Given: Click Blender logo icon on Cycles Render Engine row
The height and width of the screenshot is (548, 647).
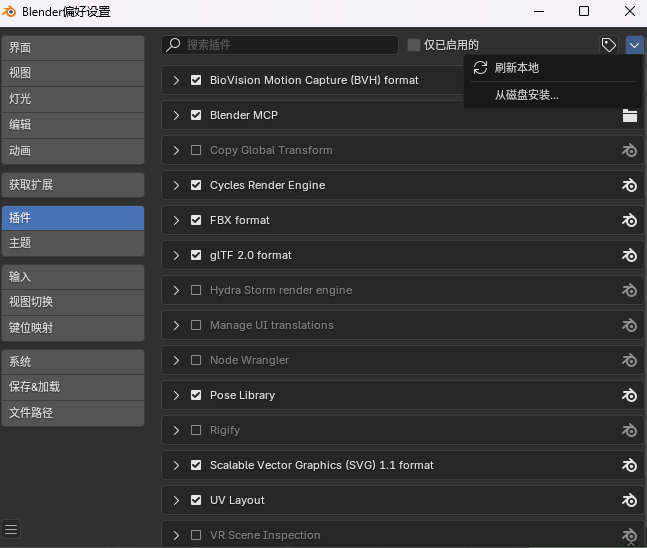Looking at the screenshot, I should coord(629,185).
